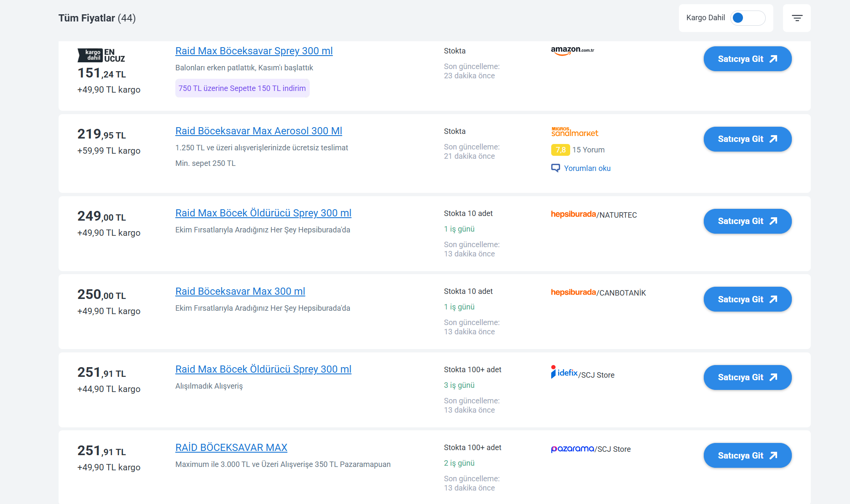Open Raid Max Böceksavar Sprey 300 ml link
850x504 pixels.
click(x=254, y=51)
